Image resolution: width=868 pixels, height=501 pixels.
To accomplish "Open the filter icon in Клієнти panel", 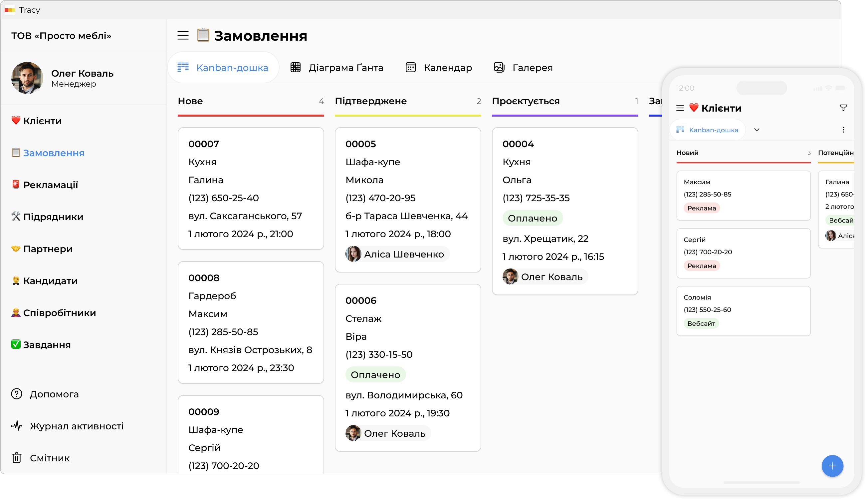I will click(x=843, y=108).
